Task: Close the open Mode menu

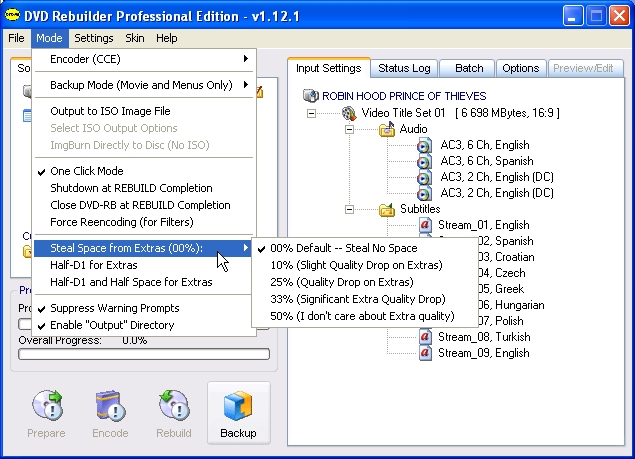Action: click(49, 38)
